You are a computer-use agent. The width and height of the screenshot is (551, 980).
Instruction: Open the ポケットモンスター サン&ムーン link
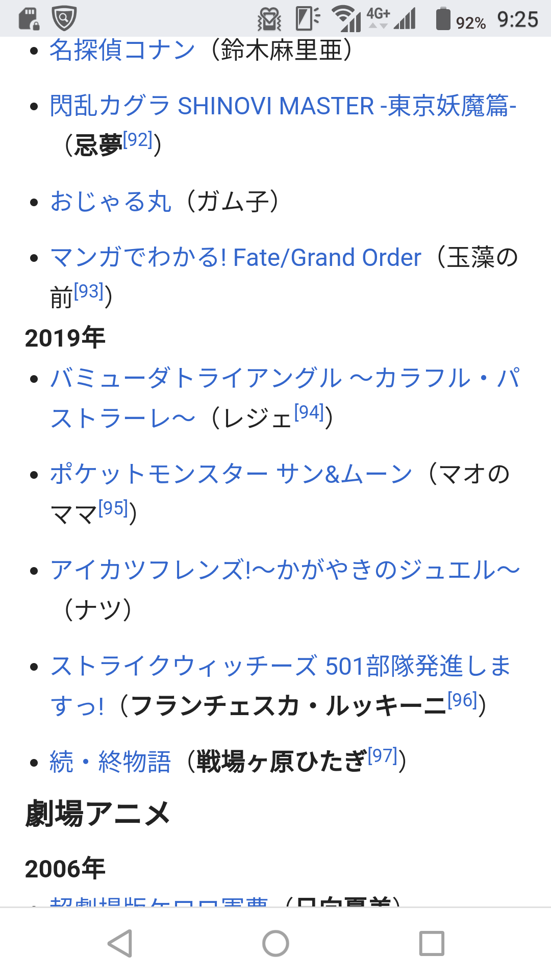click(231, 474)
